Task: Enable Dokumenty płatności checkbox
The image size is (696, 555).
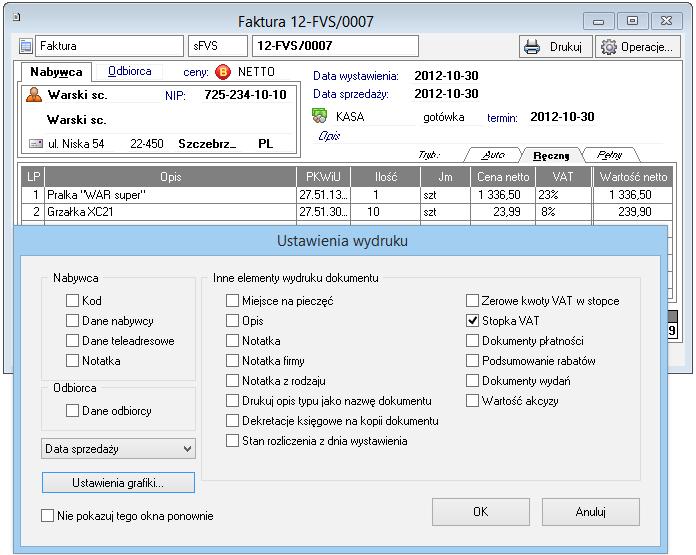Action: [472, 341]
